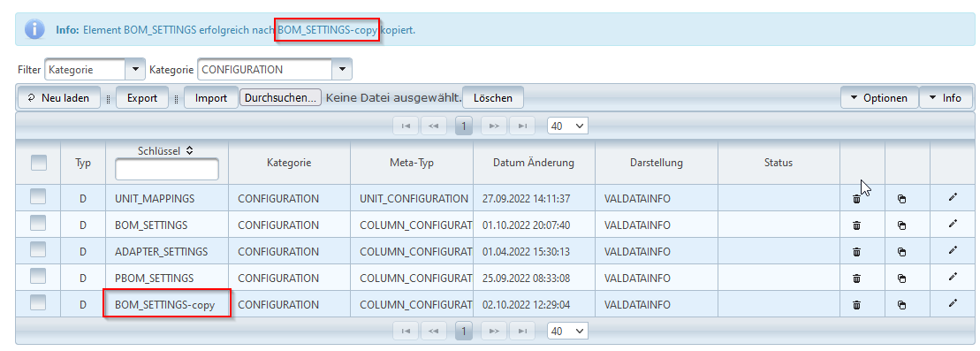Edit the BOM_SETTINGS element with pencil icon

tap(953, 224)
